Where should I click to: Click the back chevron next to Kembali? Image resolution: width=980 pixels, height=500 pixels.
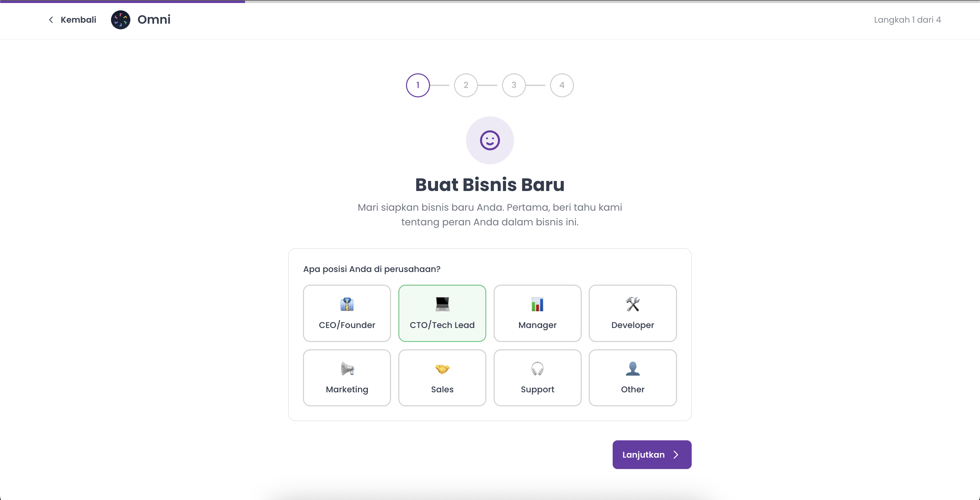pyautogui.click(x=51, y=20)
